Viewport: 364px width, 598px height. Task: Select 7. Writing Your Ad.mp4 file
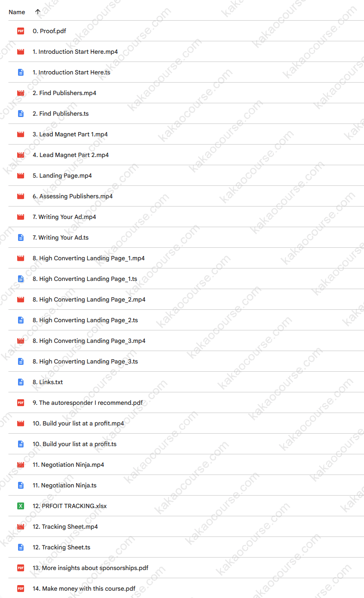[x=64, y=217]
